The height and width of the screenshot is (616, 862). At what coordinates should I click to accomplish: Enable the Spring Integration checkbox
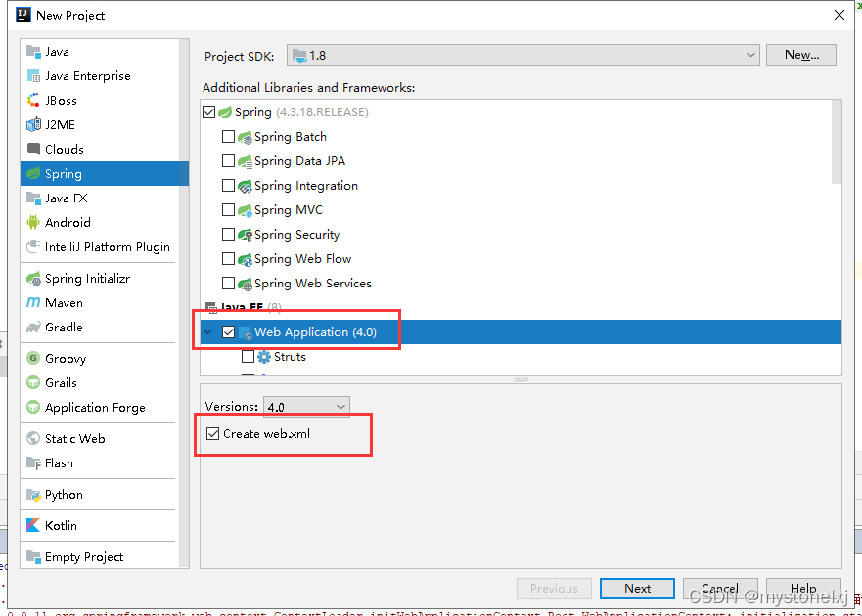[228, 185]
